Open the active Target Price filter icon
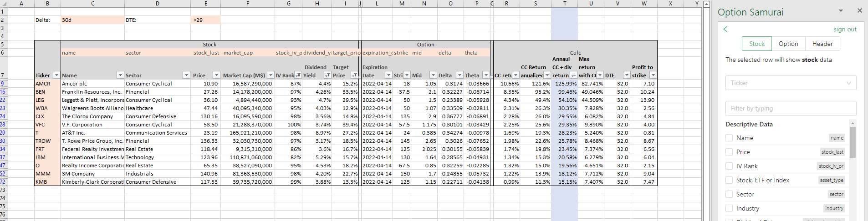 [x=354, y=75]
